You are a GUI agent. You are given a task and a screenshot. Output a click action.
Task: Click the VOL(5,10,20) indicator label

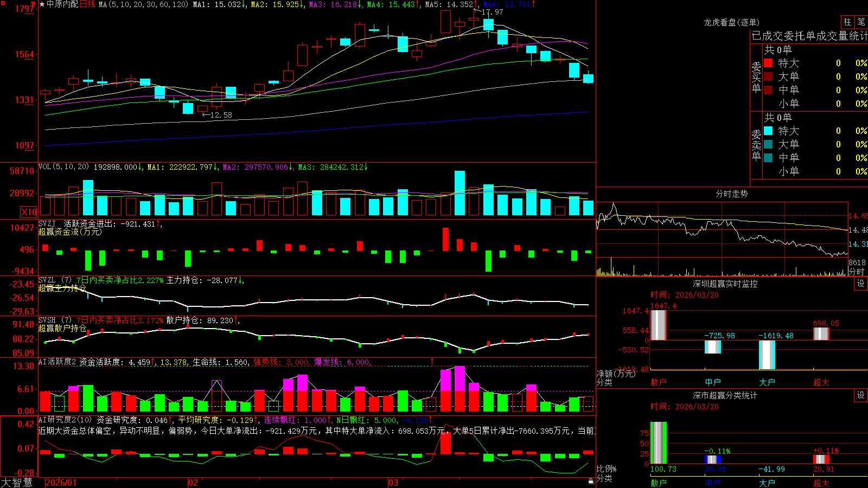click(x=64, y=167)
